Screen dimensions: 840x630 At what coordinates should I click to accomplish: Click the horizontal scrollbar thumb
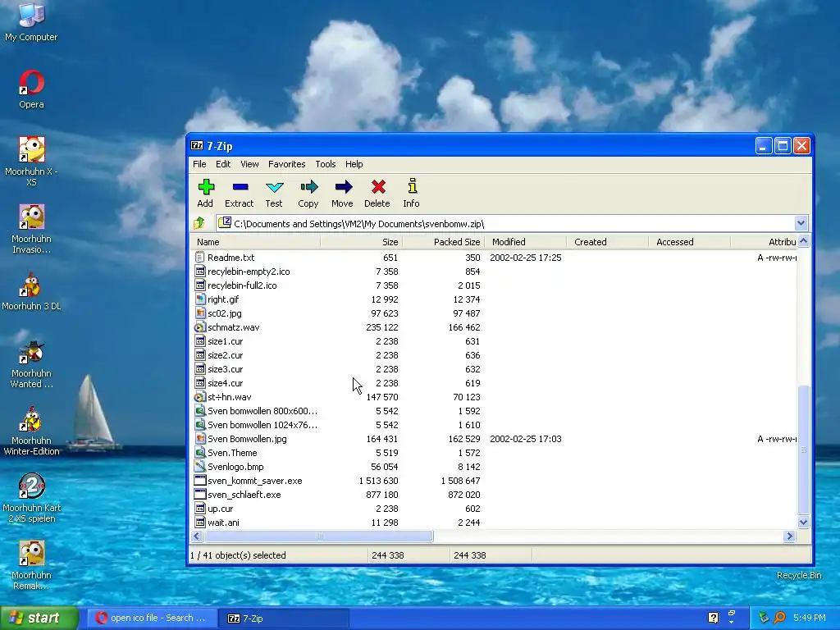(x=318, y=536)
